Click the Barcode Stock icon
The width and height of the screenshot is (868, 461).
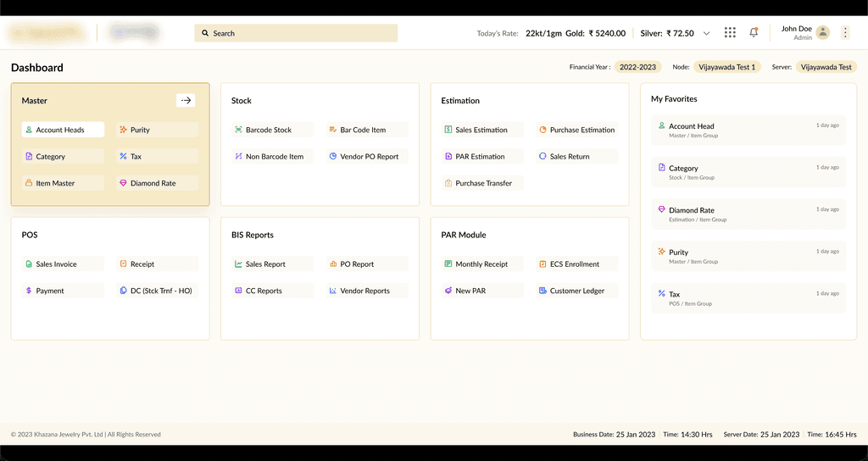point(238,130)
